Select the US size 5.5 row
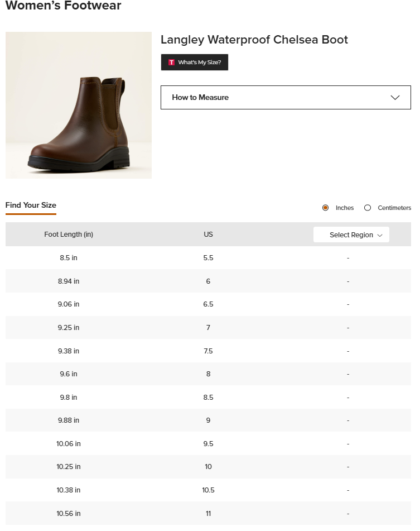This screenshot has width=420, height=531. pyautogui.click(x=208, y=258)
